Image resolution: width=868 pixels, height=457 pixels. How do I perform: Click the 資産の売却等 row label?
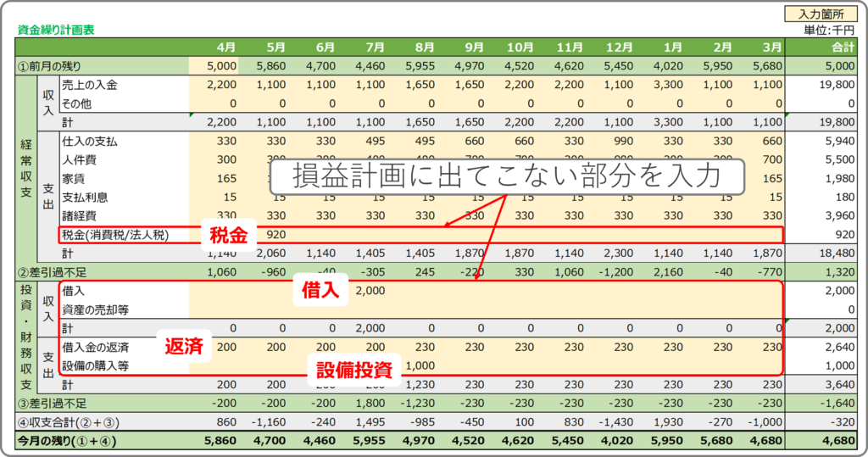[x=95, y=309]
